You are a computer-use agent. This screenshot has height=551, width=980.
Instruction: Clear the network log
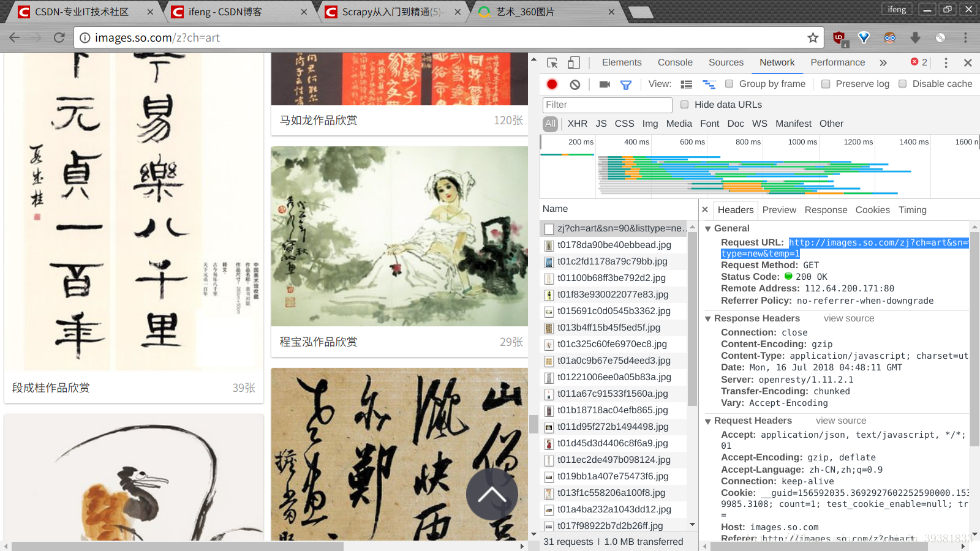[575, 84]
